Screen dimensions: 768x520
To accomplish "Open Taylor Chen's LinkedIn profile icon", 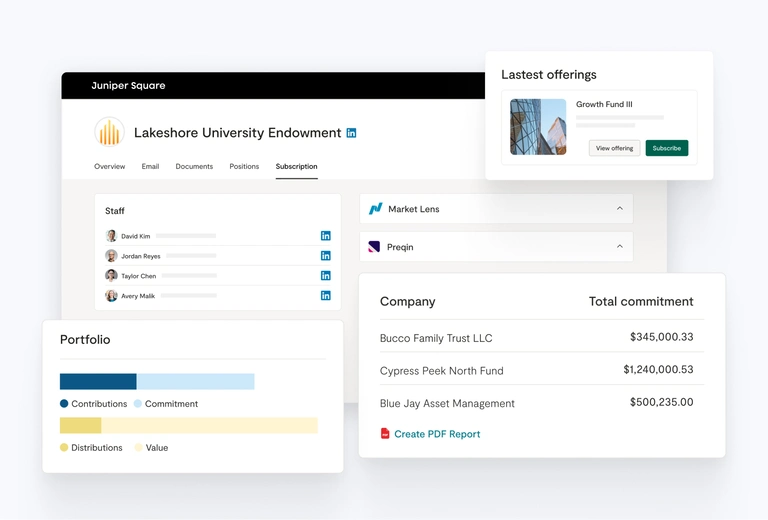I will point(326,276).
